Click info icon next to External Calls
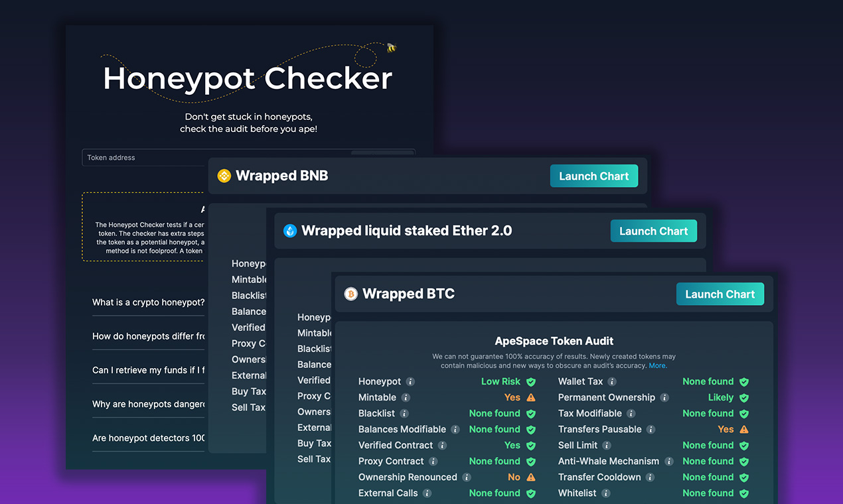The width and height of the screenshot is (843, 504). (427, 493)
